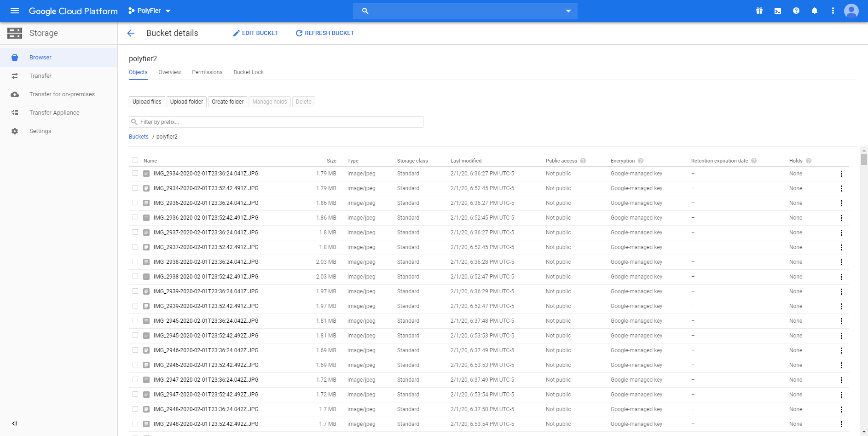Click the Upload folder button
868x436 pixels.
(x=186, y=102)
